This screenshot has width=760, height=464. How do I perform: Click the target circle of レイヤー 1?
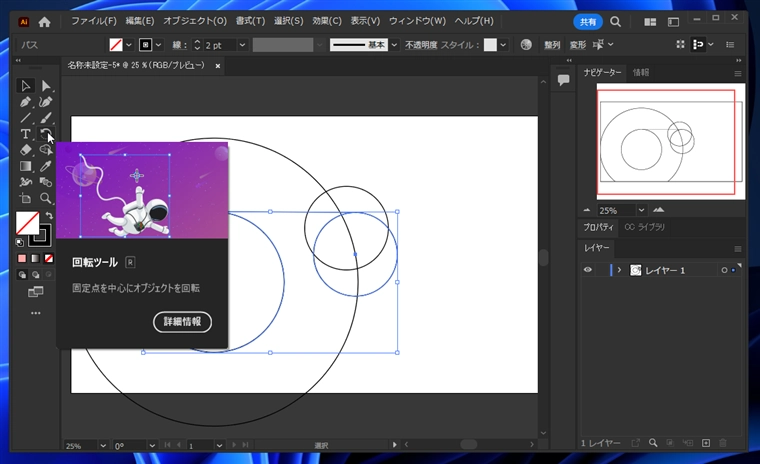pos(724,270)
